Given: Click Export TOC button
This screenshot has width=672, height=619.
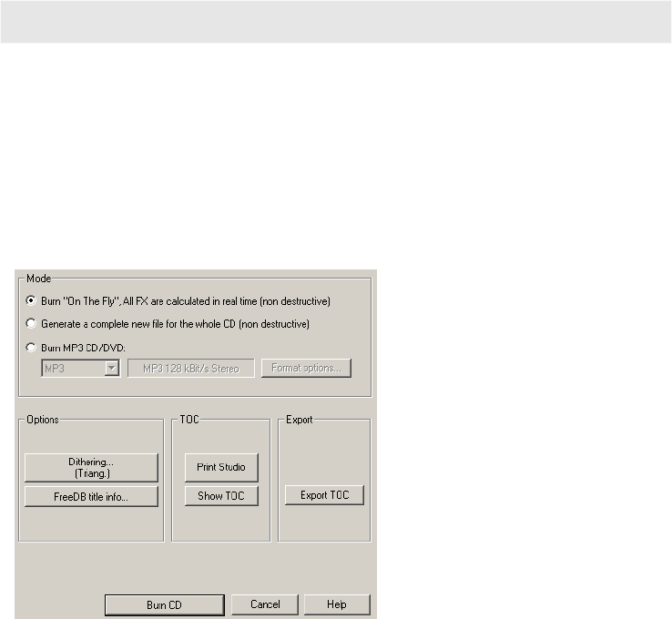Looking at the screenshot, I should 324,495.
